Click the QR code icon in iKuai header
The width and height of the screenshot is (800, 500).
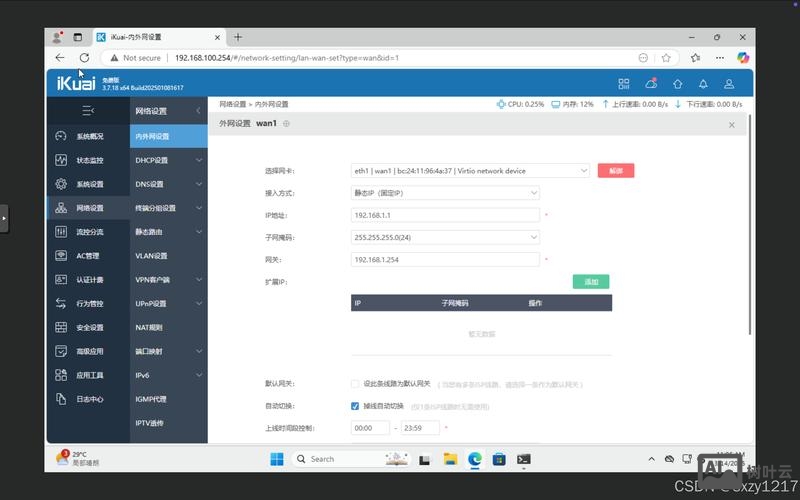tap(623, 84)
